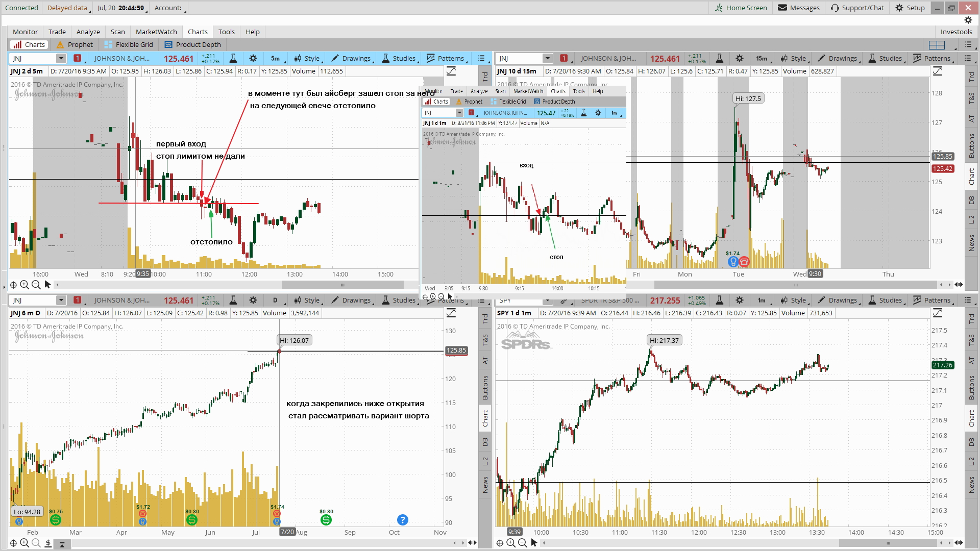Viewport: 980px width, 551px height.
Task: Open Support/Chat headset
Action: 857,8
